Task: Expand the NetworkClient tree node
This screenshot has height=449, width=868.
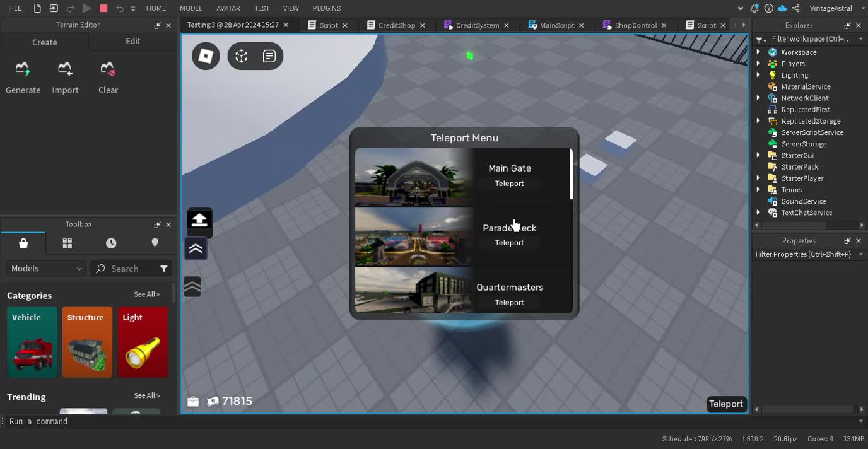Action: pyautogui.click(x=758, y=98)
